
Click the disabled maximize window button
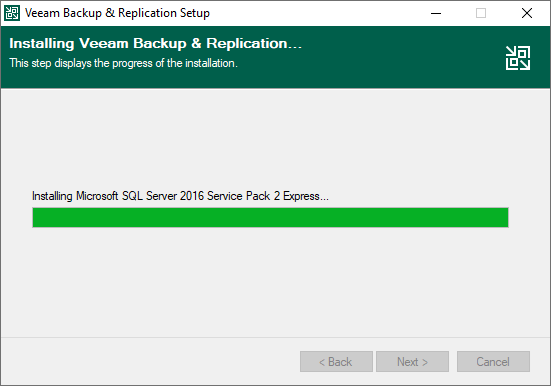[x=481, y=13]
